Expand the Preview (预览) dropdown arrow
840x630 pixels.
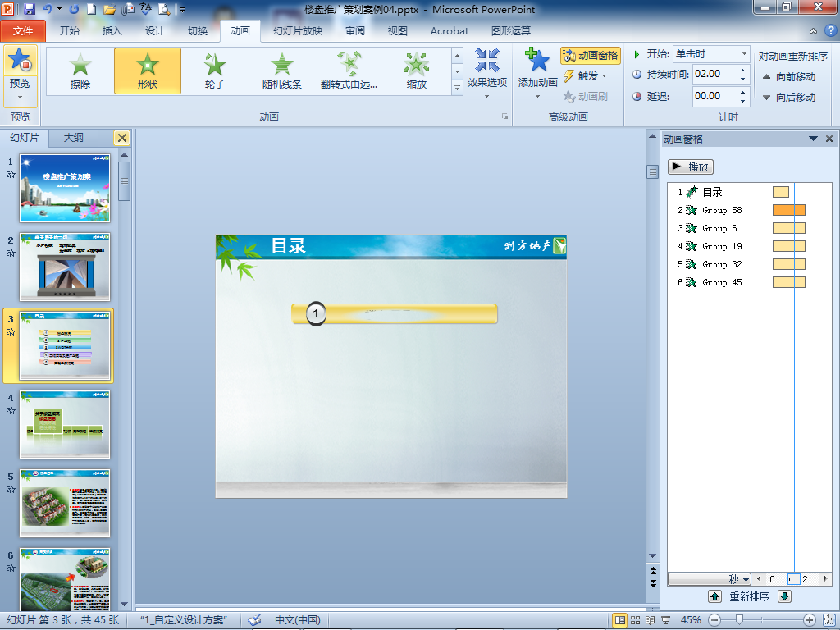[x=20, y=98]
